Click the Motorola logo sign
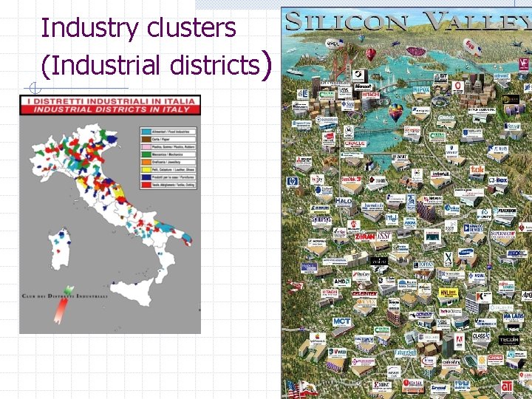532x399 pixels. click(x=348, y=131)
